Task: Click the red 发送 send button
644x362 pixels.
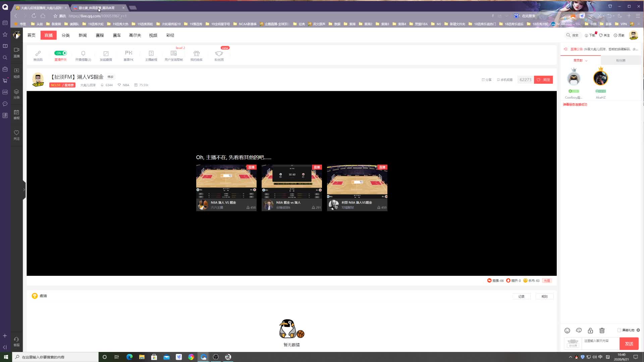Action: pos(629,344)
